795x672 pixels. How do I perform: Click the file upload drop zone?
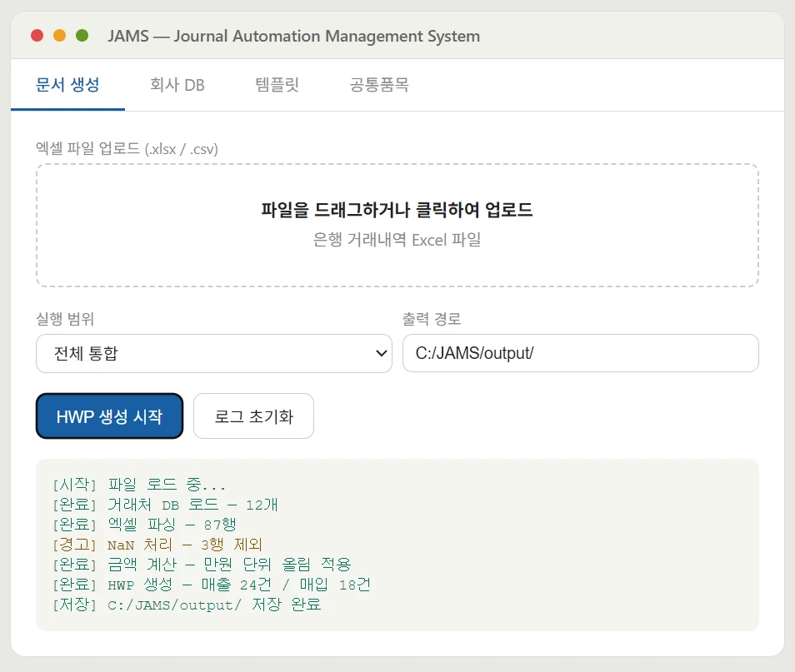coord(397,225)
